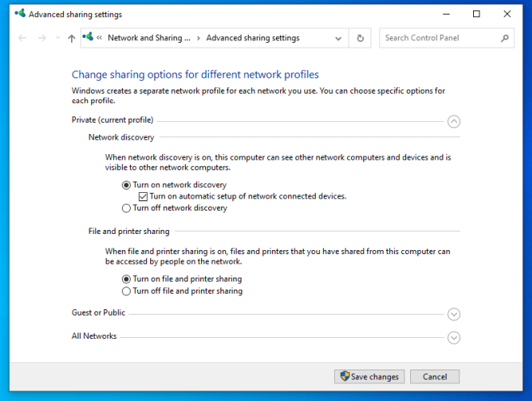Click the Up one level arrow

pos(72,38)
